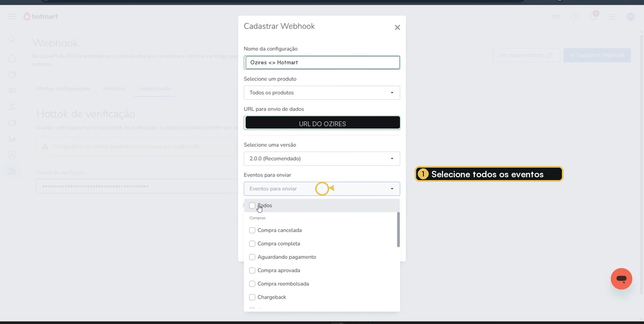Click the Cadastrar Webhook button on the page
The image size is (644, 324).
click(x=597, y=55)
